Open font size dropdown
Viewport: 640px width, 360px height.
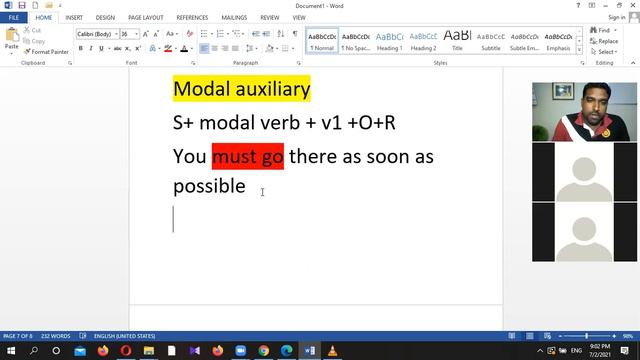click(136, 34)
